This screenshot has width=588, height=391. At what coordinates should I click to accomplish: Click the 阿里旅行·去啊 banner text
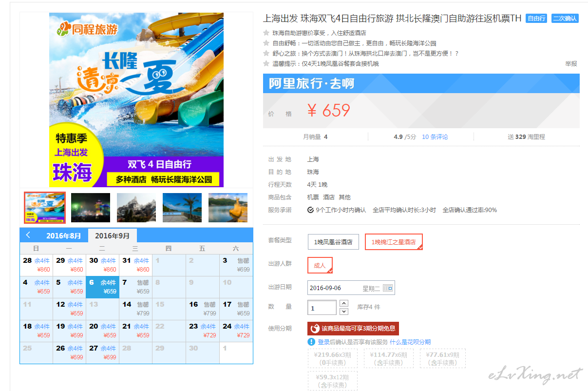pos(311,84)
